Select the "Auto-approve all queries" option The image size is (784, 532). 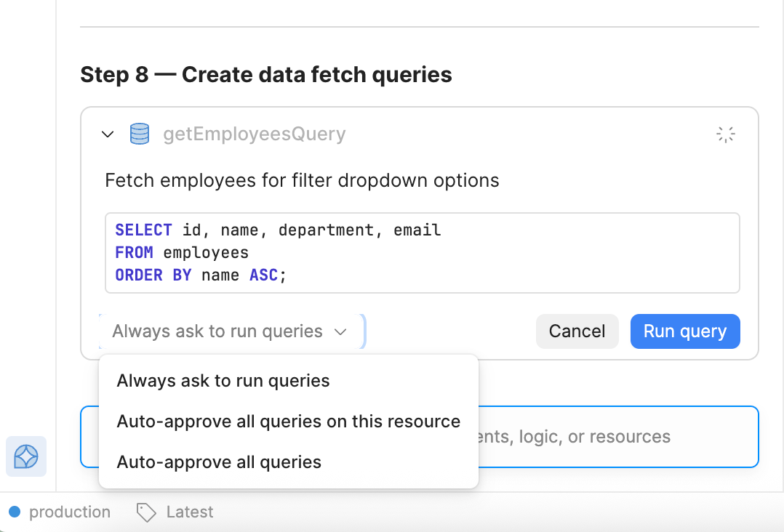(219, 462)
